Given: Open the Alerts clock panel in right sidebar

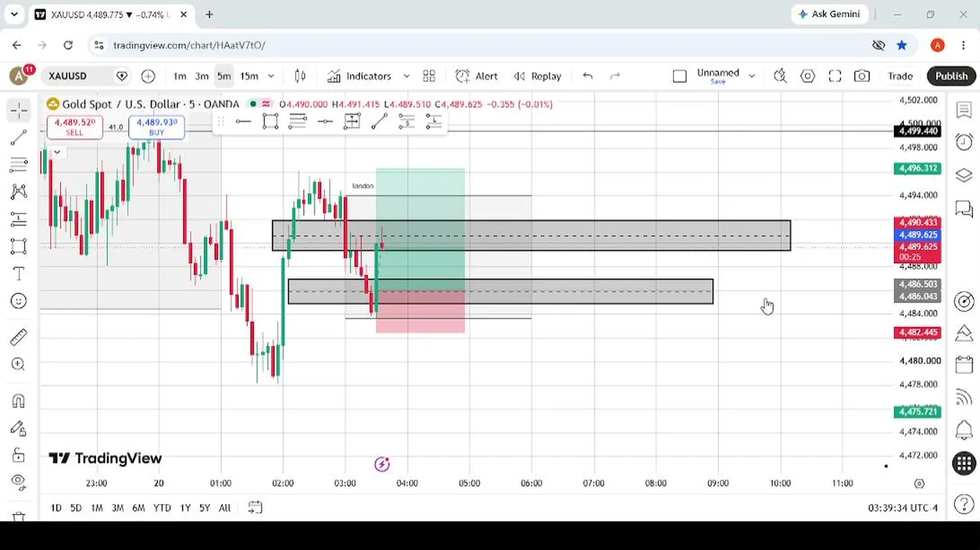Looking at the screenshot, I should [964, 142].
